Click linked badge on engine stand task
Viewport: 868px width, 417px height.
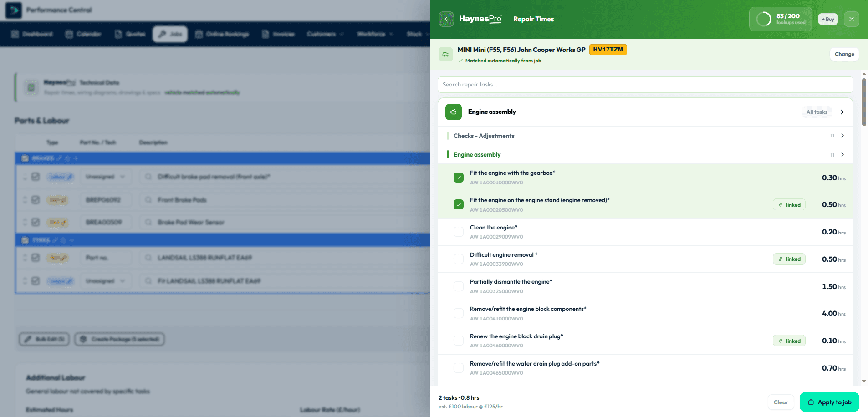[789, 205]
